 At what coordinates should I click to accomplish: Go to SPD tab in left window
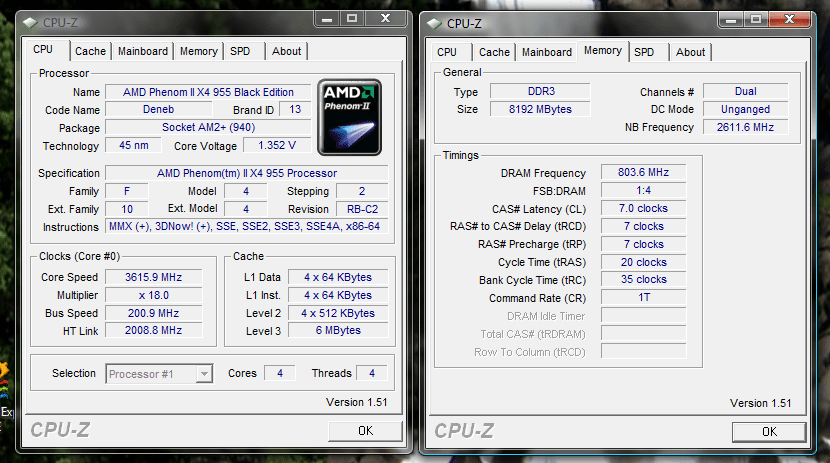click(x=240, y=51)
